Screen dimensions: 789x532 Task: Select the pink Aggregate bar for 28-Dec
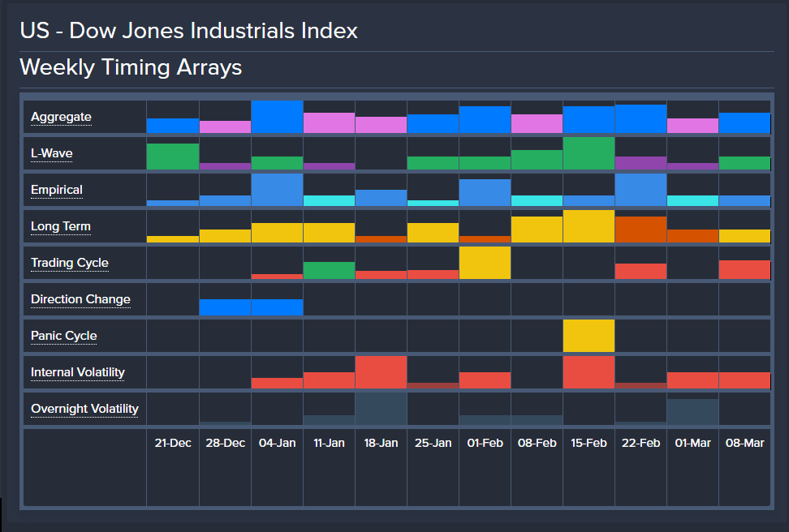click(225, 127)
